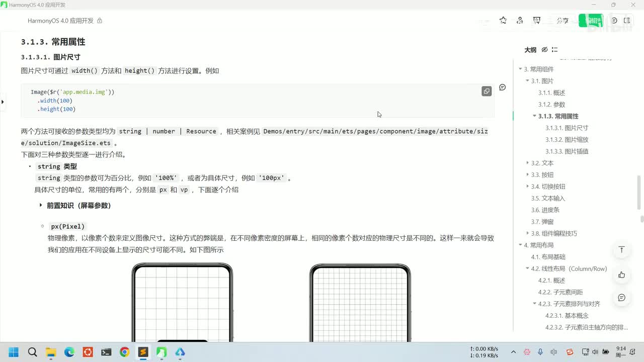This screenshot has width=644, height=362.
Task: Open the comments panel icon in header
Action: click(614, 21)
